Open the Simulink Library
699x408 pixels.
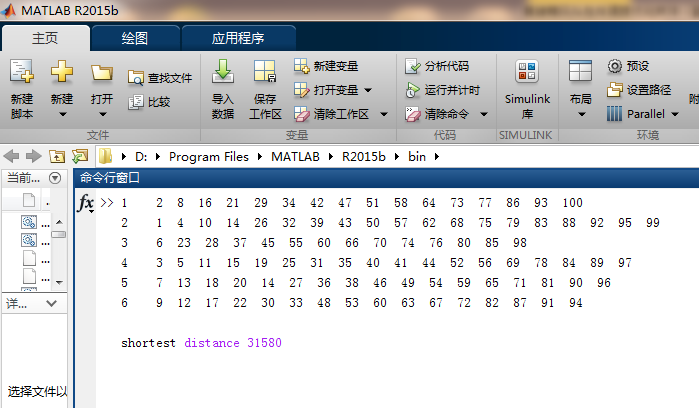click(x=527, y=88)
